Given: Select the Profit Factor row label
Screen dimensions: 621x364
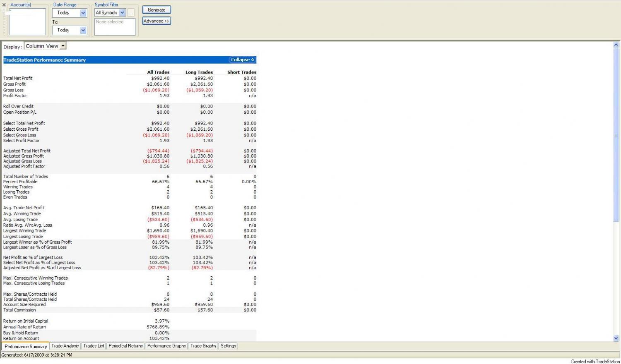Looking at the screenshot, I should [15, 96].
